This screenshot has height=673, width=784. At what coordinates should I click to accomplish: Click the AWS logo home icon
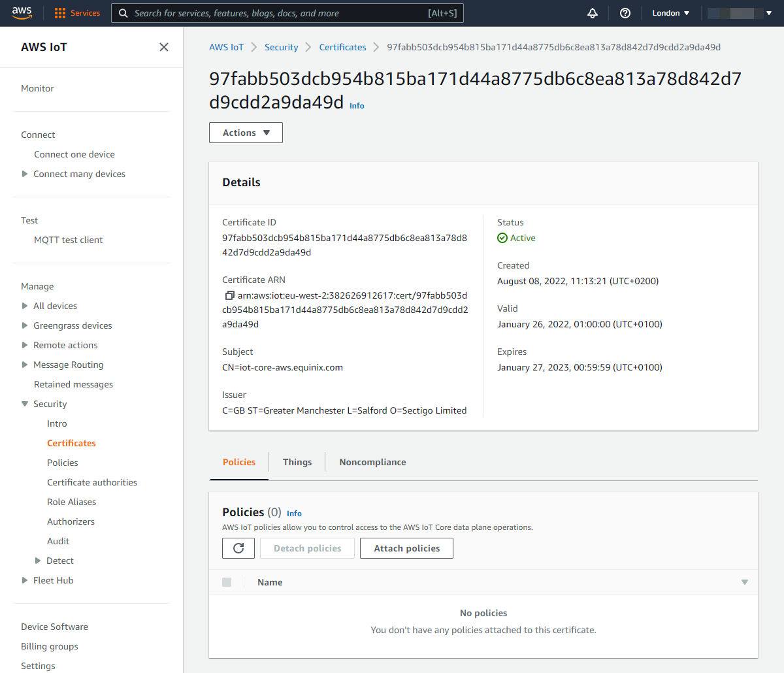22,13
